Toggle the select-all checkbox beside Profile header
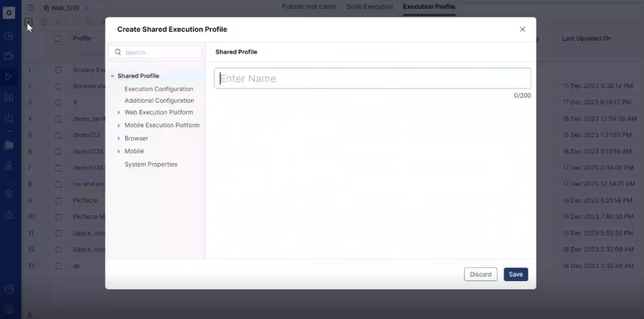Viewport: 644px width, 319px height. pos(58,39)
